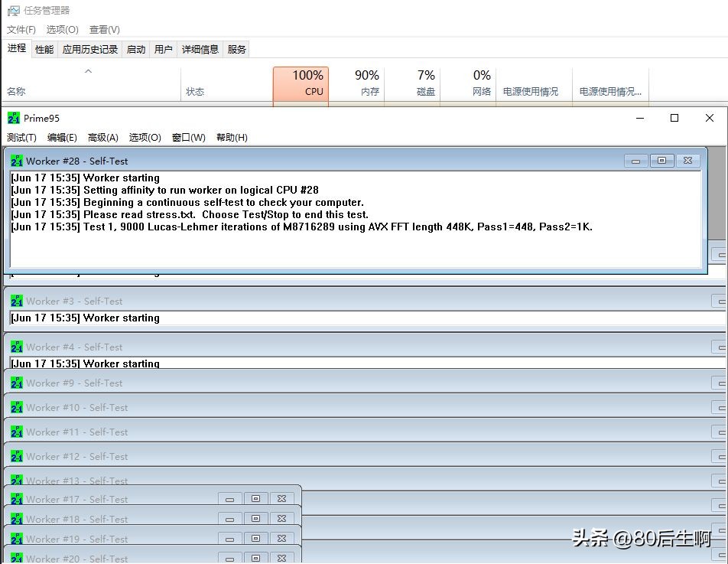
Task: Open the 测试(T) menu in Prime95
Action: (x=21, y=138)
